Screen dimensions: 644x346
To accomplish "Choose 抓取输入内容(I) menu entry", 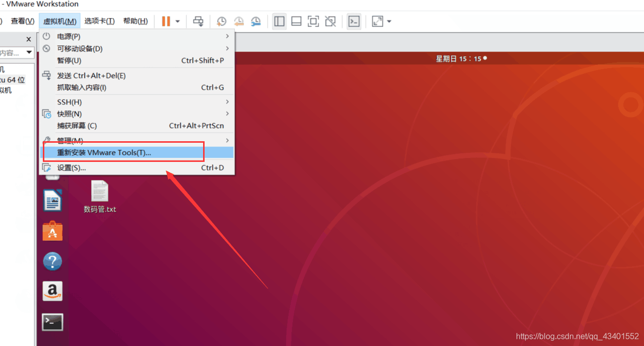I will [137, 88].
